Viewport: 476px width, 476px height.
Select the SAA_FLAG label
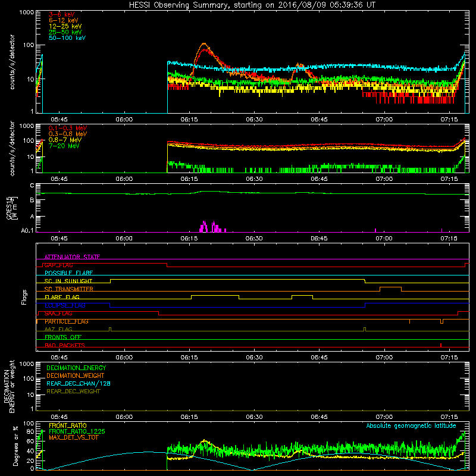point(58,314)
